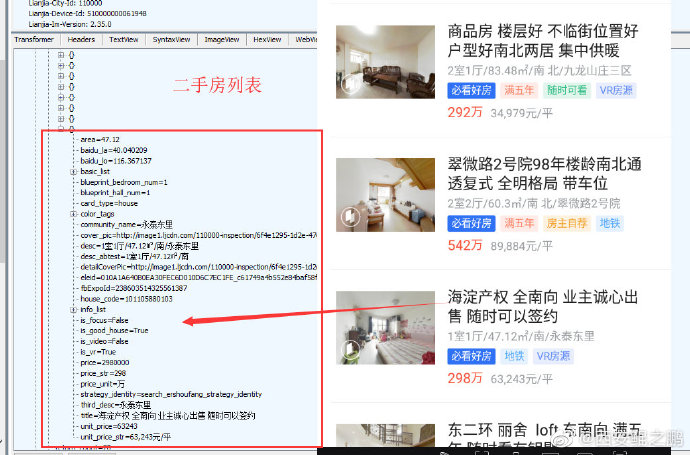Select the desc=1室1厅/47.12㎡/南/永泰东里 row
The image size is (690, 455).
pos(139,246)
